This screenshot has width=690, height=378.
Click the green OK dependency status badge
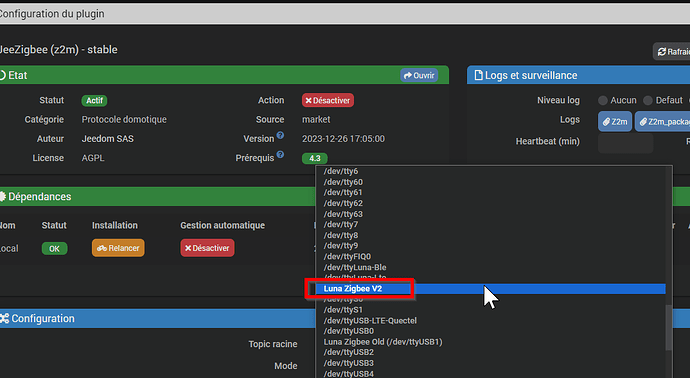tap(55, 249)
